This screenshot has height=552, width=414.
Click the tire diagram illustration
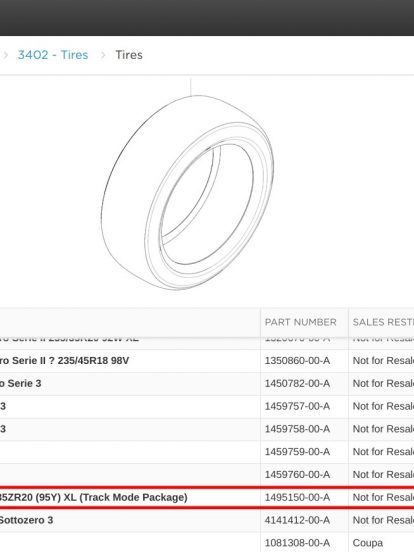tap(187, 192)
